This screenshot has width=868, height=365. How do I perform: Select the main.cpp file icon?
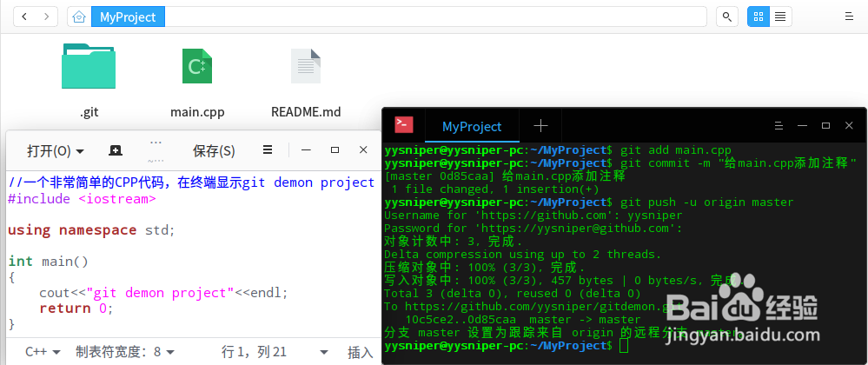[197, 66]
